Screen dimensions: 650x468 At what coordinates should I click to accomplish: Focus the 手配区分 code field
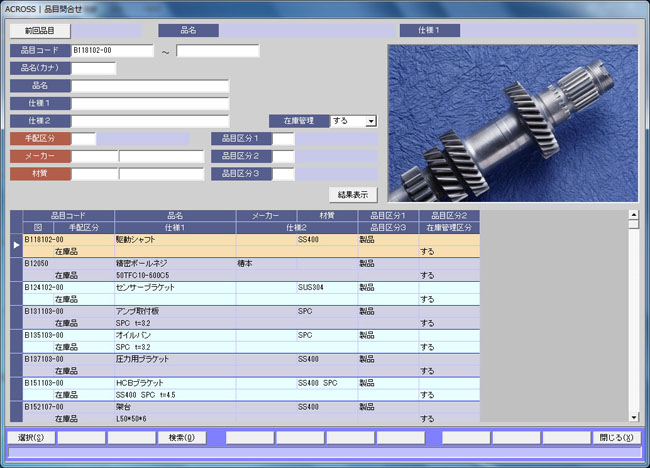(83, 139)
